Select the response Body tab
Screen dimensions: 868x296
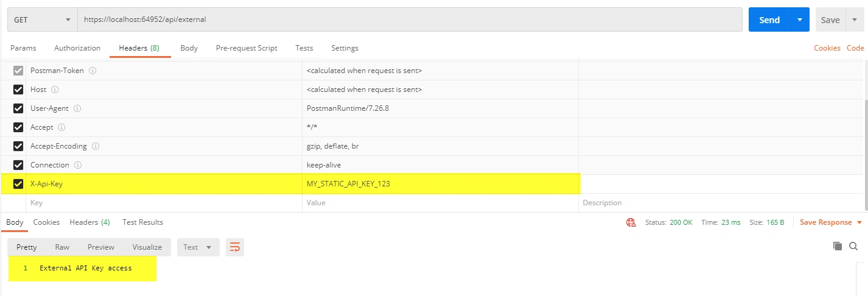[15, 222]
